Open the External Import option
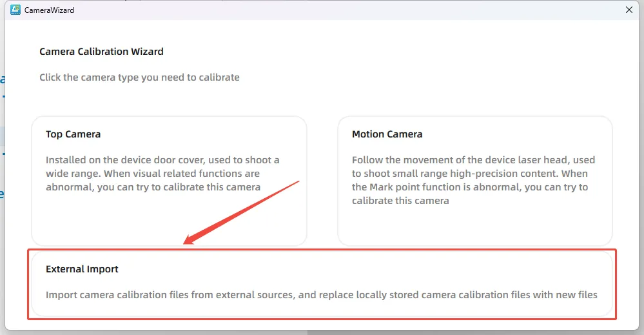 tap(321, 283)
